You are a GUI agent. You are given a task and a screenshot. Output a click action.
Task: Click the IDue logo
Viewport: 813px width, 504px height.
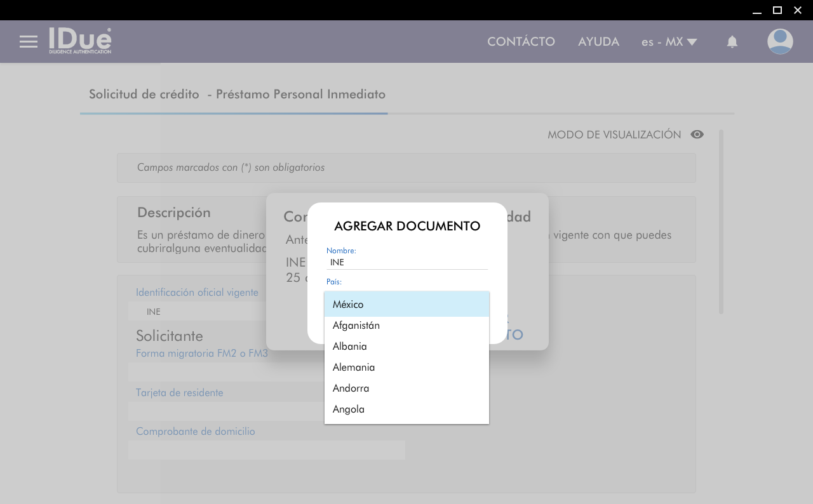[x=80, y=41]
